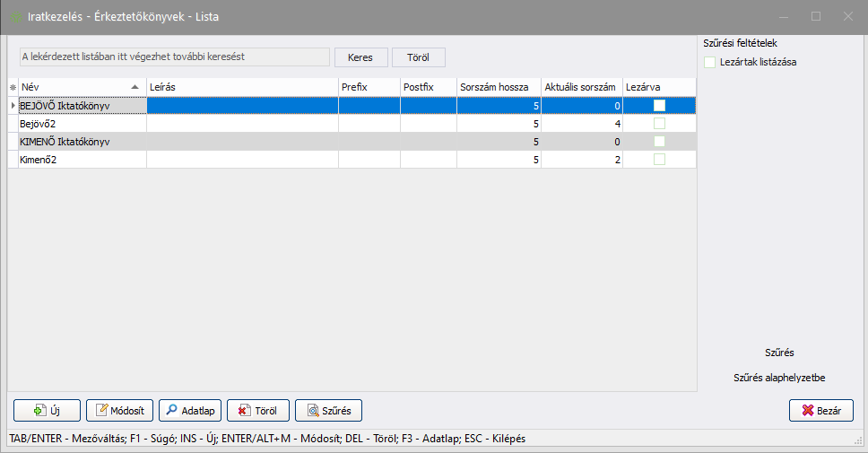868x453 pixels.
Task: Enable the Lezártak listázása checkbox
Action: tap(710, 62)
